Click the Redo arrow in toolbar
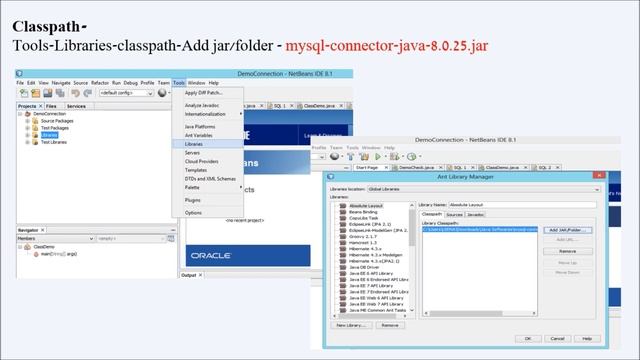 click(x=87, y=93)
